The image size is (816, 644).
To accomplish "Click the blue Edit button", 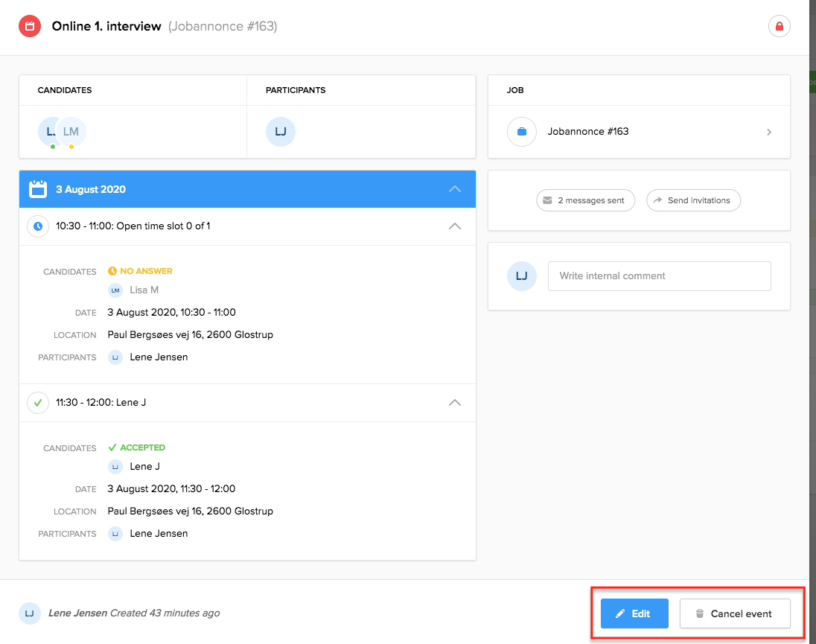I will point(634,613).
